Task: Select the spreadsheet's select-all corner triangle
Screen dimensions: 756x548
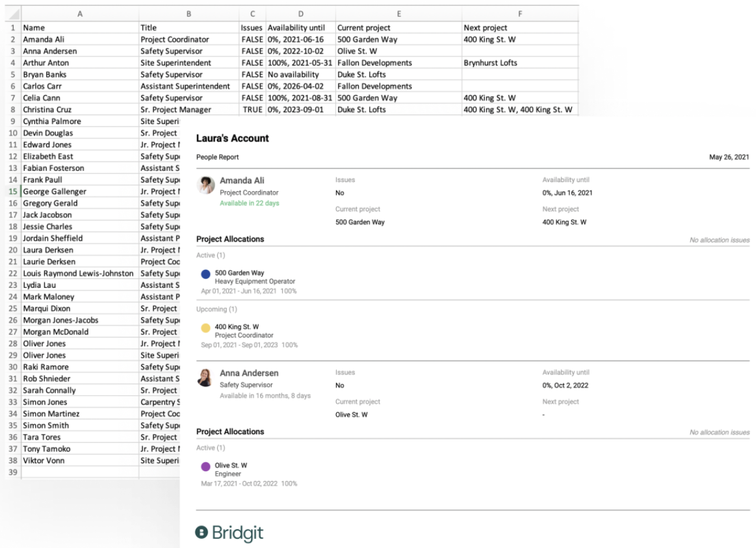Action: point(14,14)
